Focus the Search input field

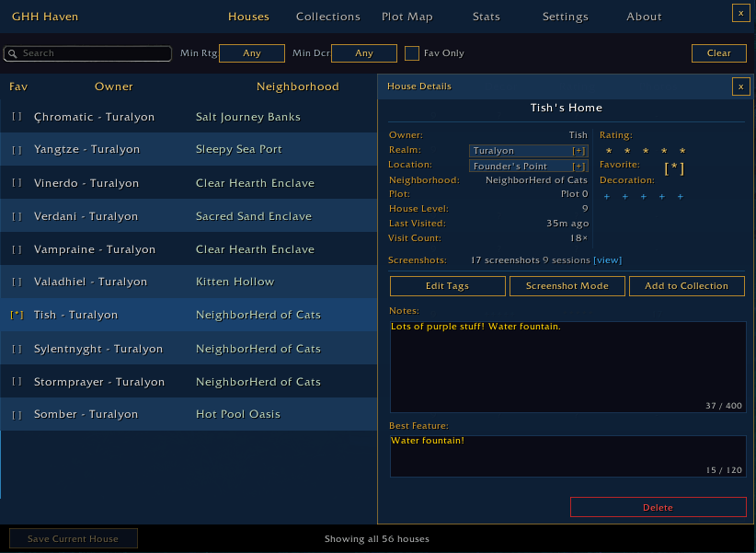87,53
